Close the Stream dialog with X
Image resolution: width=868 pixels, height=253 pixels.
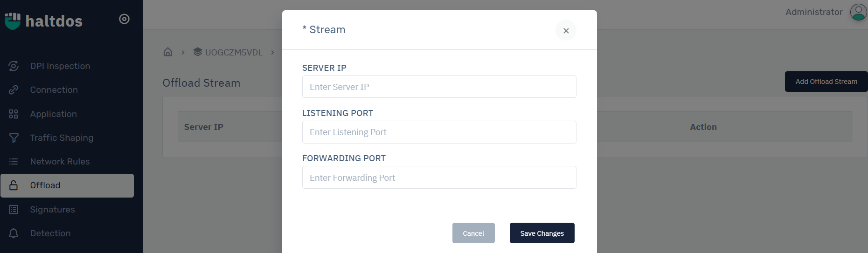tap(566, 31)
